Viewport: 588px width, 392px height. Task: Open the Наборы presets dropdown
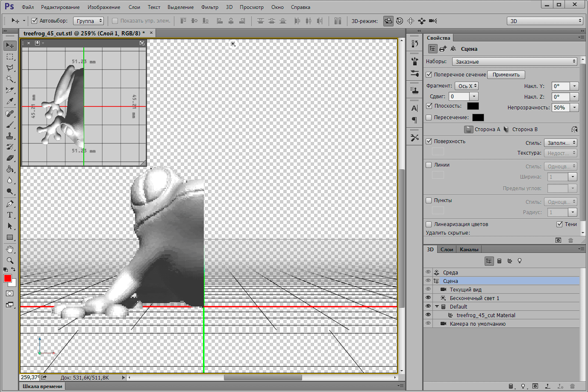point(514,62)
